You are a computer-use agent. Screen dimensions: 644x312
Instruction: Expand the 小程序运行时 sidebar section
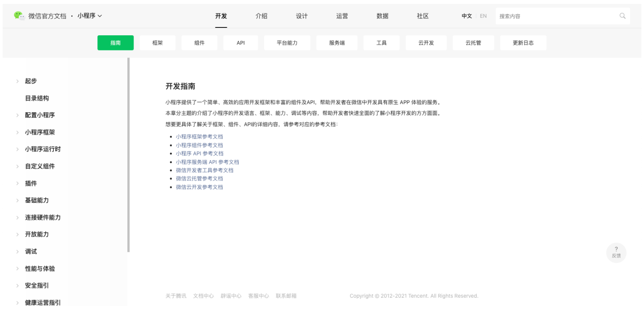click(43, 149)
